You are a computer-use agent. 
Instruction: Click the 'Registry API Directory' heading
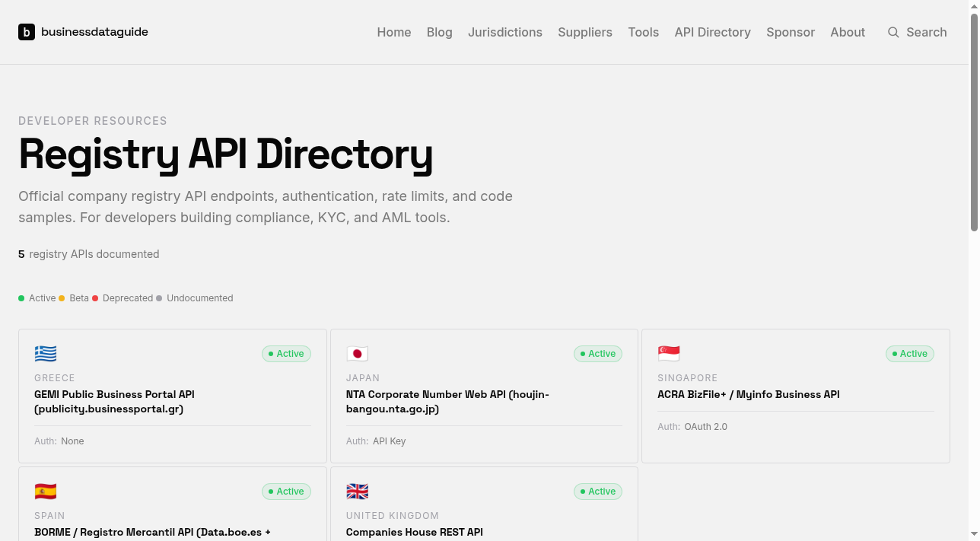click(x=226, y=154)
